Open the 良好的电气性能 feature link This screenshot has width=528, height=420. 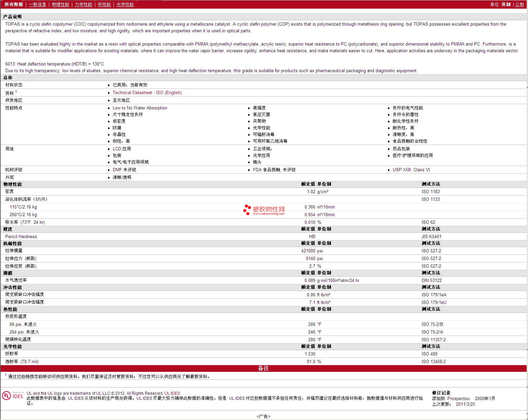408,108
